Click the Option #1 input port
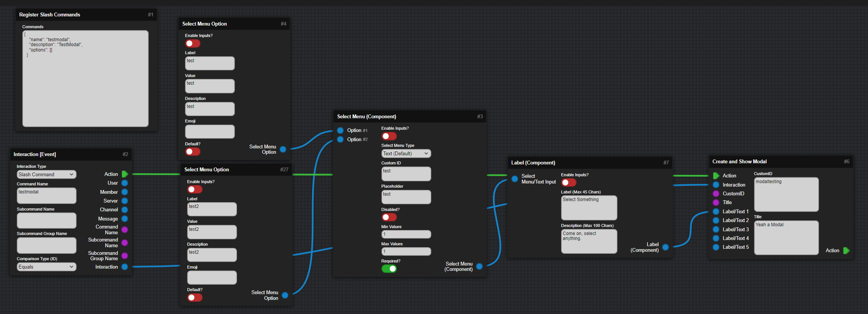Screen dimensions: 868x314 [340, 130]
